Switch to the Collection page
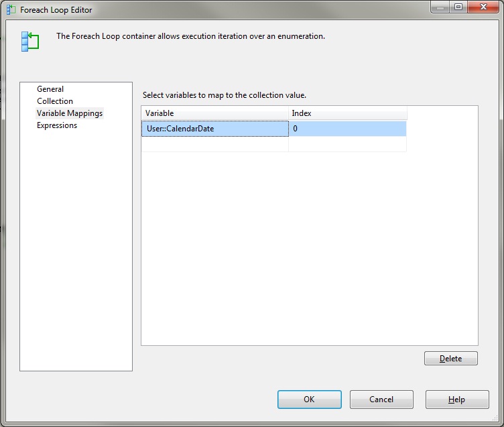 [x=55, y=101]
